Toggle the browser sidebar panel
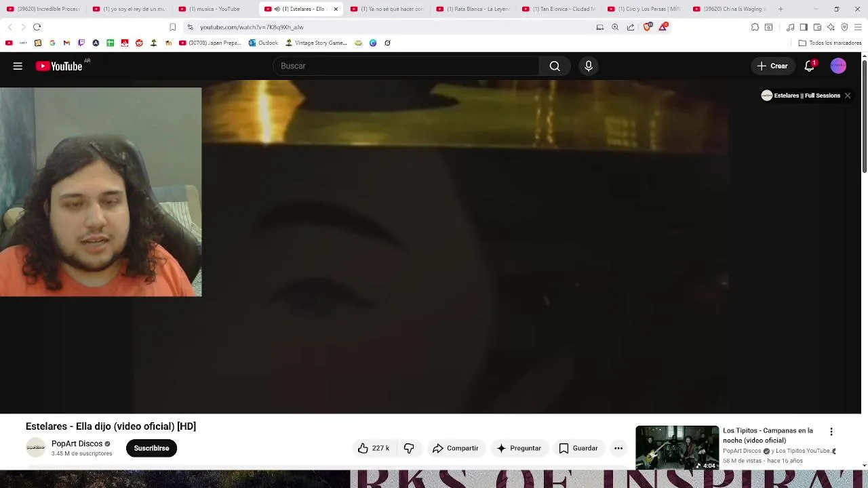 804,27
